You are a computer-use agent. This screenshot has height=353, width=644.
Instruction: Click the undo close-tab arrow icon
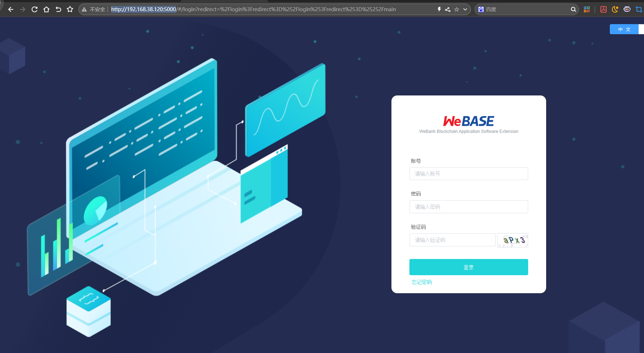coord(58,9)
